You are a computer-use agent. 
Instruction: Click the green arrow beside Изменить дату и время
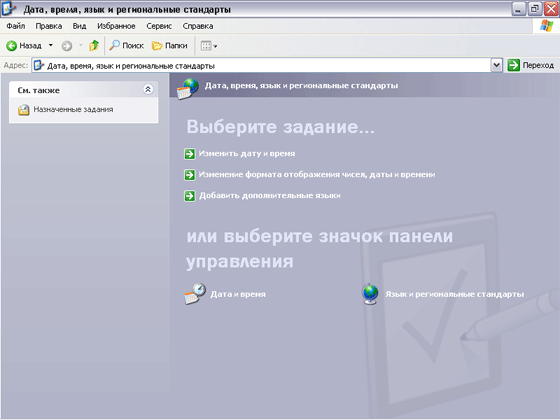point(190,154)
